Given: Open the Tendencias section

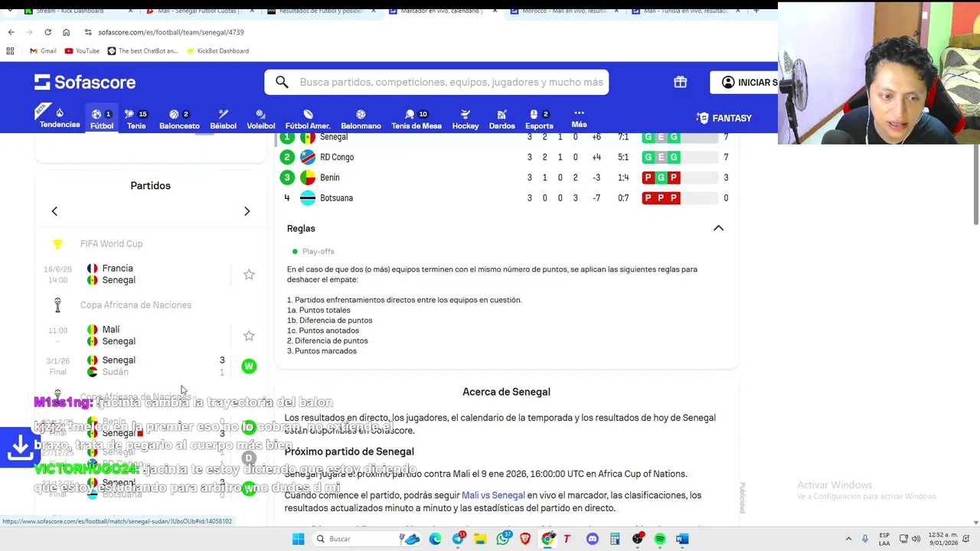Looking at the screenshot, I should [x=60, y=117].
